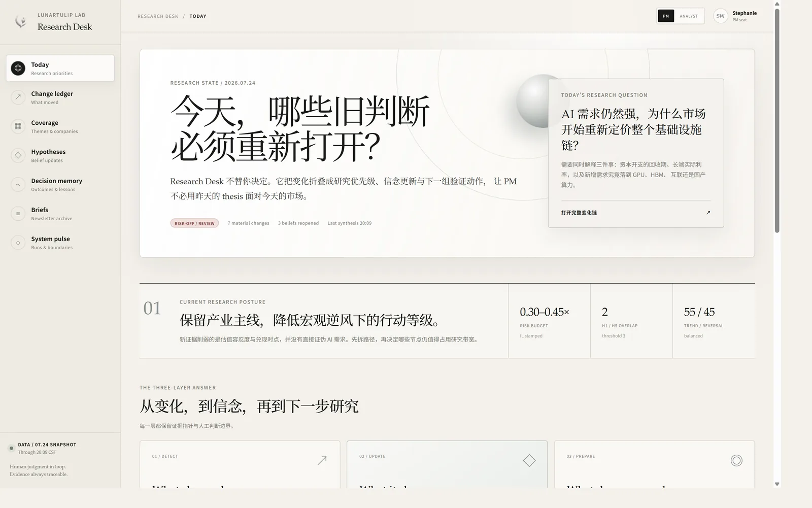Click the DATA / 07.24 SNAPSHOT label
Screen dimensions: 812x508
[x=47, y=445]
